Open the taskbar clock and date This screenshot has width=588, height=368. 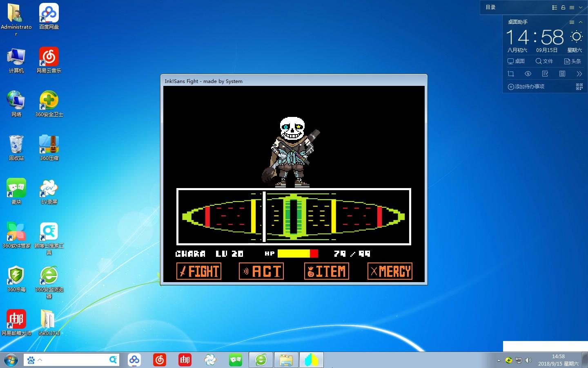point(558,360)
